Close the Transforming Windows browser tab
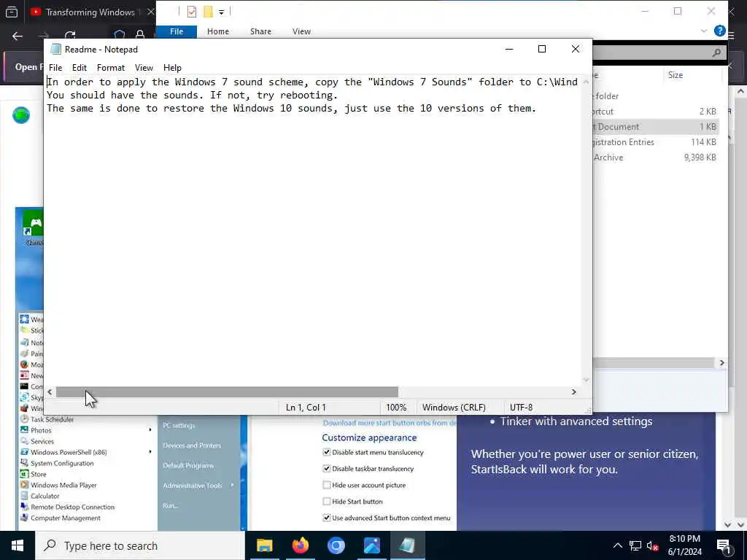 click(150, 12)
